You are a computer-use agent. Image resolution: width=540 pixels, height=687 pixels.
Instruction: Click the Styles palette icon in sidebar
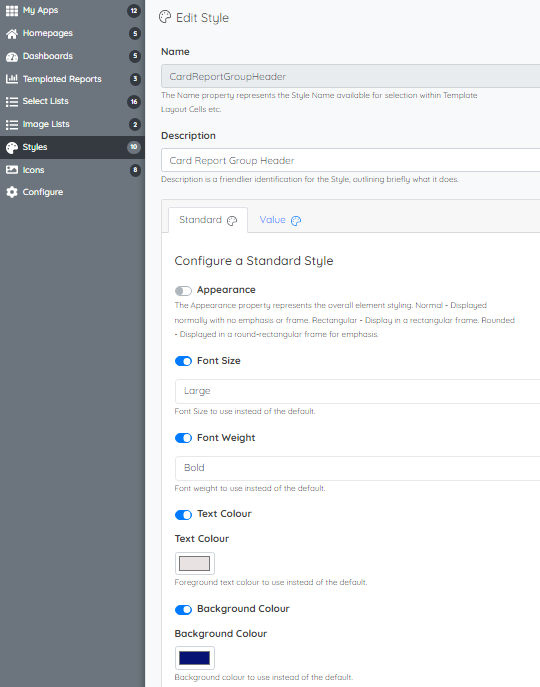pos(12,148)
